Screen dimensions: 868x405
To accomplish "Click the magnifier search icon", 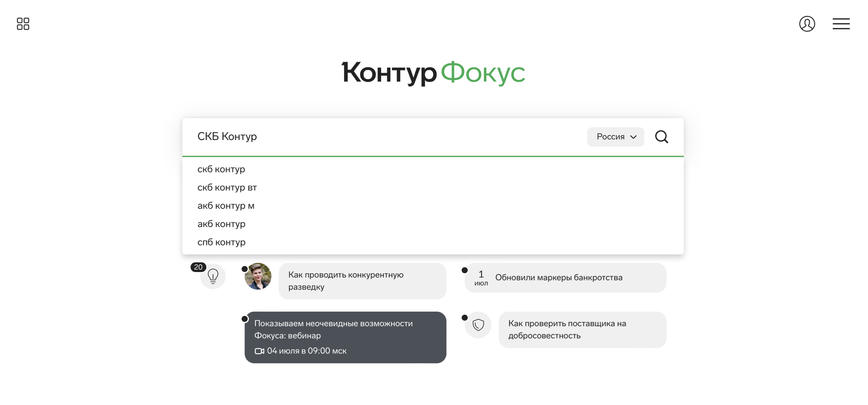I will point(661,137).
